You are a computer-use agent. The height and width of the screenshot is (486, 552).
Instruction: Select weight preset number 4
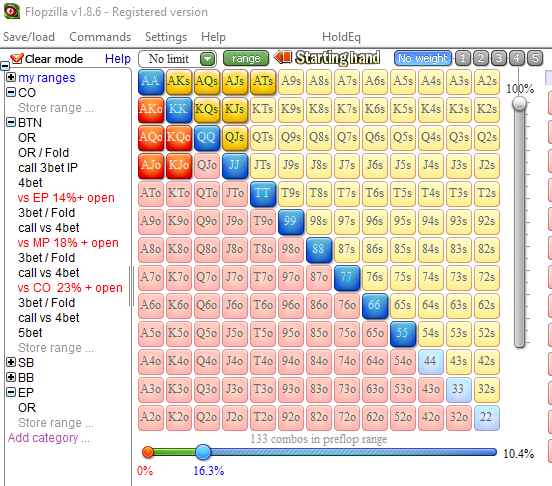pos(517,58)
